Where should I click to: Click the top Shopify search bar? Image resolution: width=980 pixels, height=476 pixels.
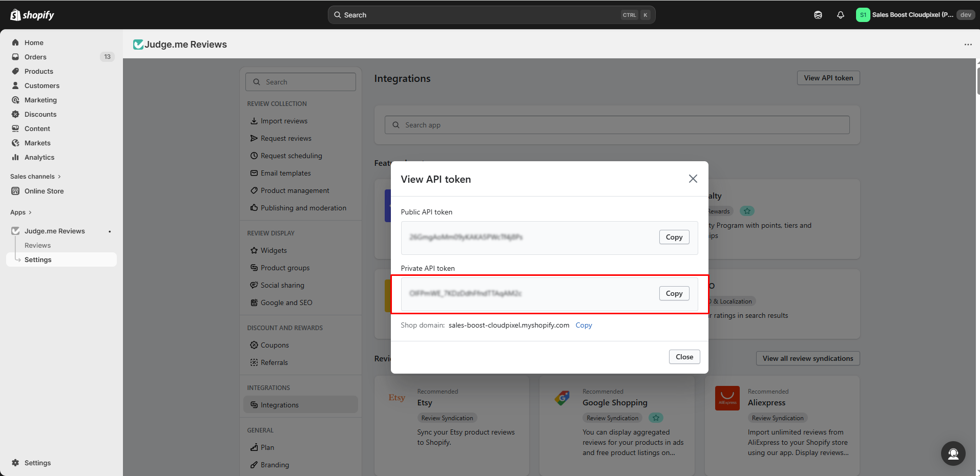[491, 15]
